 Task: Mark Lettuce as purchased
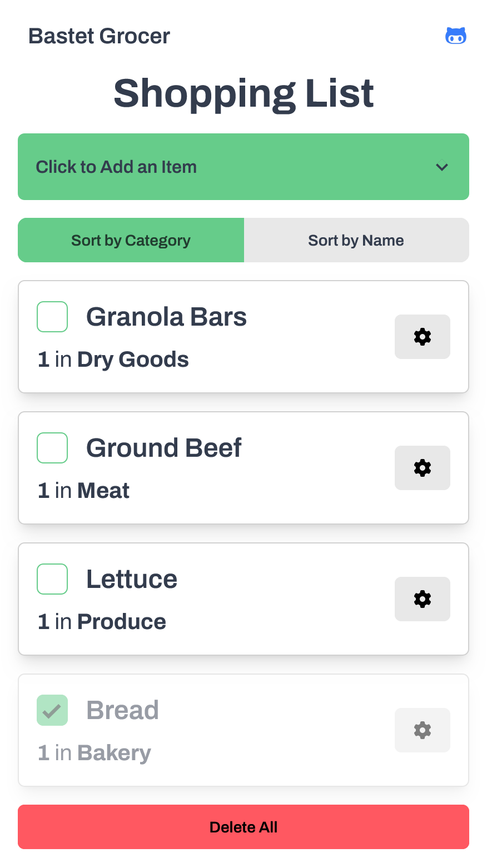52,579
